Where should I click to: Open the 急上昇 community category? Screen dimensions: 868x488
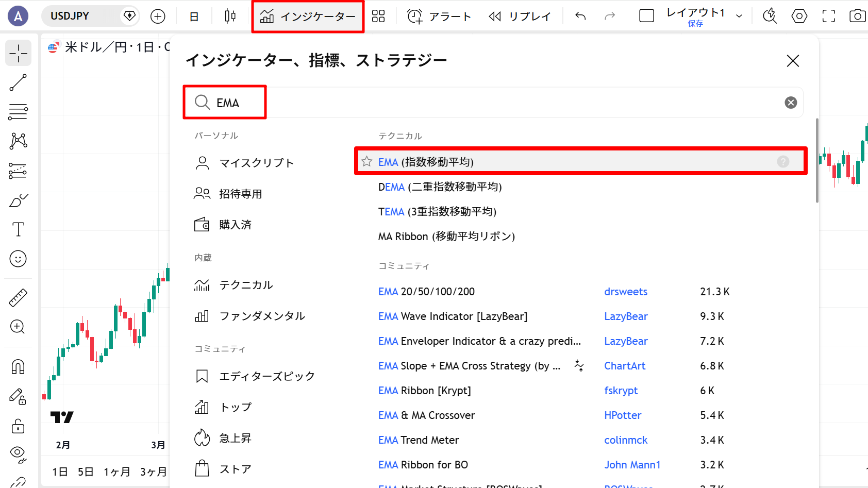pos(236,437)
